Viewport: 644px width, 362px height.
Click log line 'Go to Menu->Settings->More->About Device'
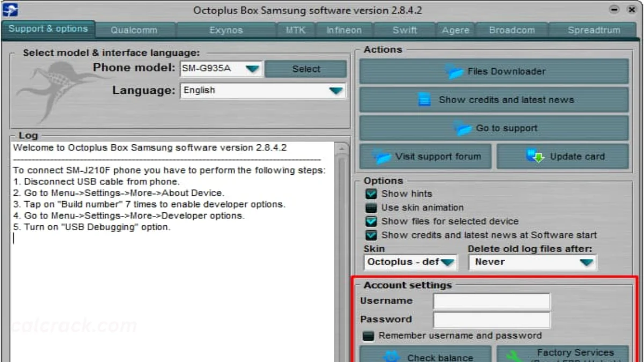pos(119,193)
